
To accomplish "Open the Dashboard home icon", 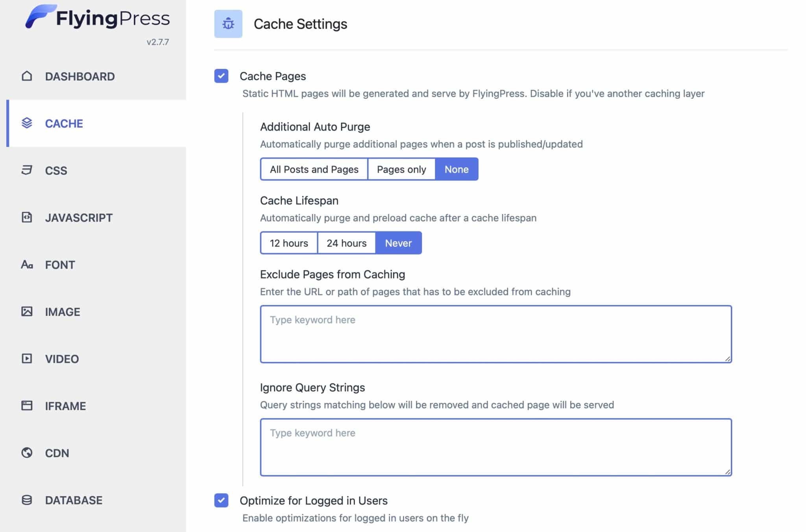I will (x=27, y=76).
